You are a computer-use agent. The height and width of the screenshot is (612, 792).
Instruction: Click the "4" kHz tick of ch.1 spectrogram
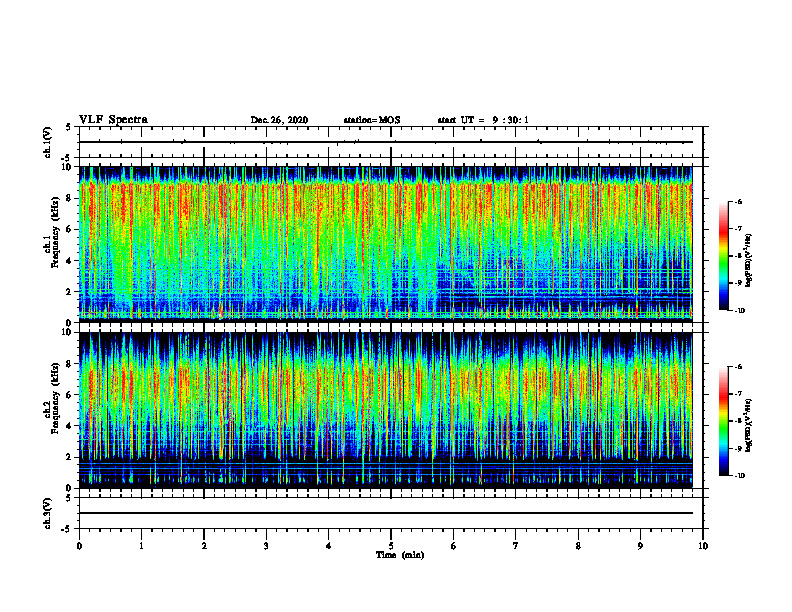point(70,261)
